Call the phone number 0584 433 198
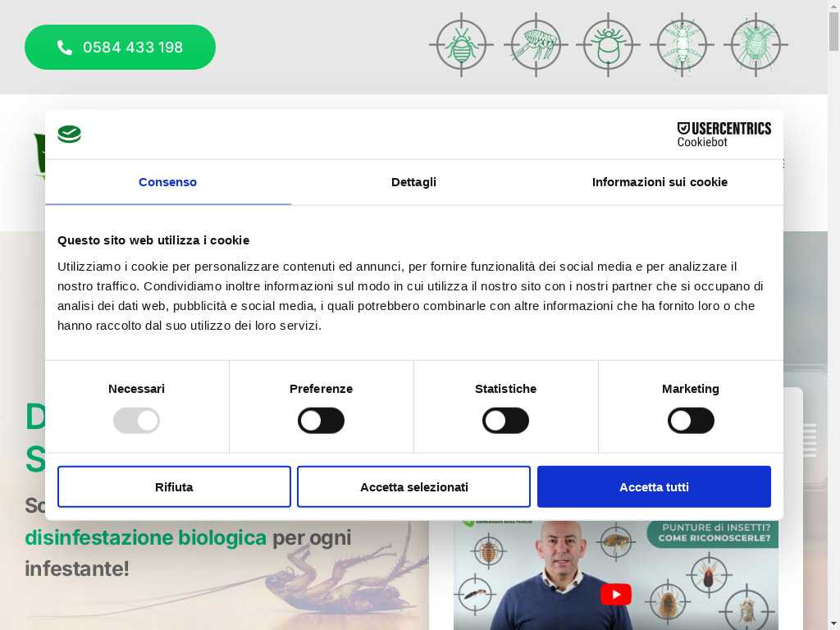The width and height of the screenshot is (840, 630). pyautogui.click(x=120, y=47)
